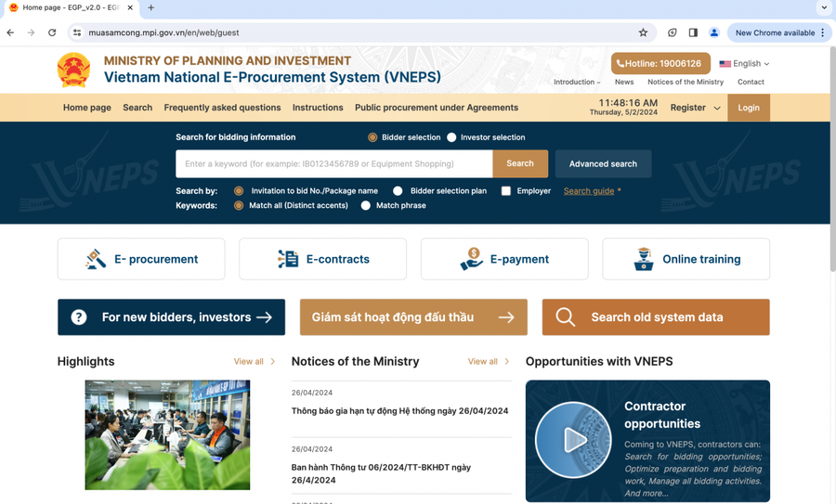This screenshot has width=836, height=504.
Task: Click the bidding keyword search field
Action: [334, 163]
